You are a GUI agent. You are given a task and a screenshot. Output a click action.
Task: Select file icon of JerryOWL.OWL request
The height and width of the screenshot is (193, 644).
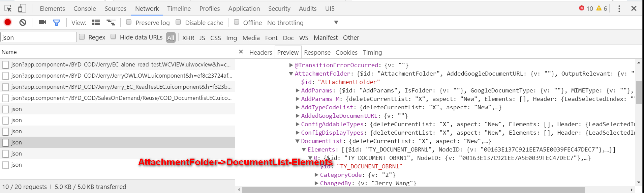tap(5, 76)
